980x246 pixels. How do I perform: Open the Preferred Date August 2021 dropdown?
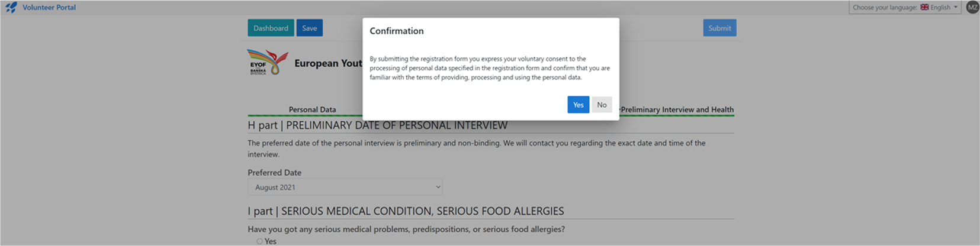point(345,187)
